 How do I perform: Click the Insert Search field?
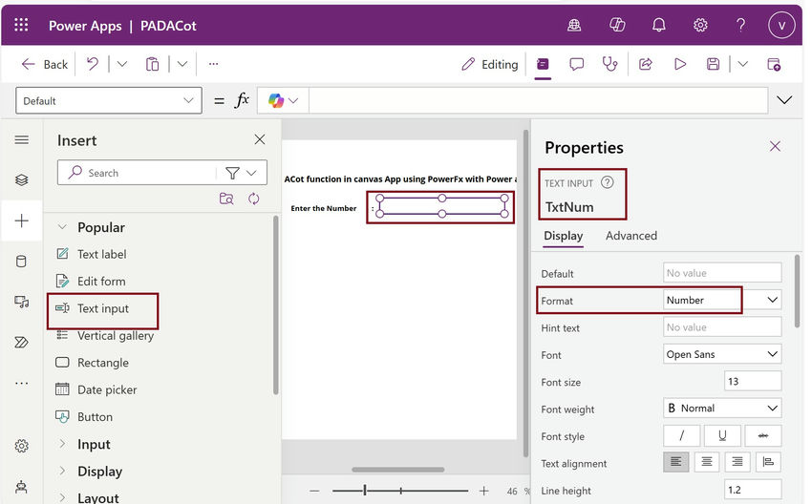pyautogui.click(x=138, y=173)
